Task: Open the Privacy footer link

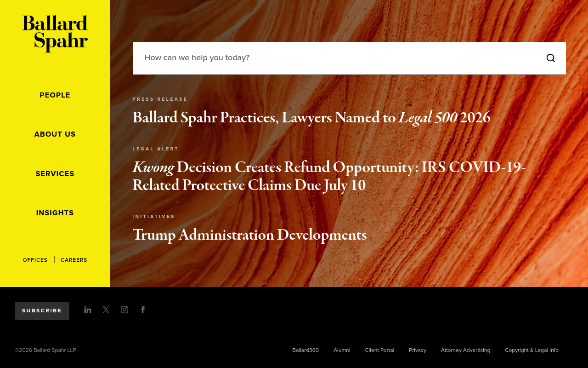Action: 418,350
